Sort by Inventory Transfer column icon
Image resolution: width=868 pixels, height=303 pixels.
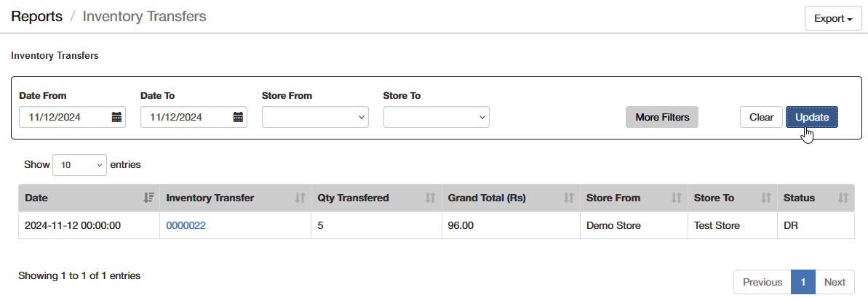[x=300, y=198]
